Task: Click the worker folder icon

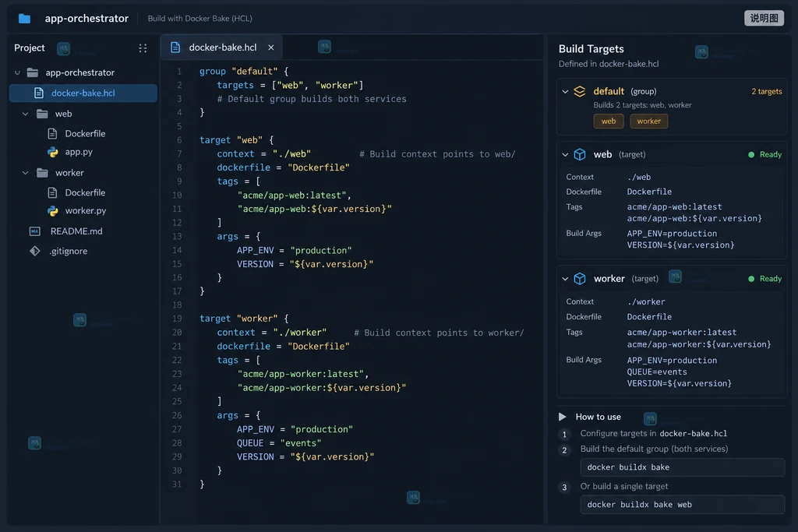Action: coord(42,173)
